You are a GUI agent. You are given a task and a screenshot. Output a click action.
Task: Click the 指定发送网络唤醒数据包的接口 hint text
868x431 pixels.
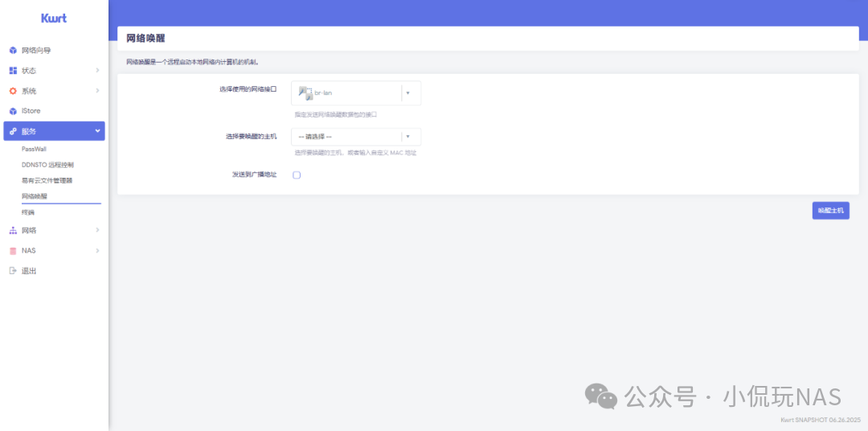pos(336,115)
